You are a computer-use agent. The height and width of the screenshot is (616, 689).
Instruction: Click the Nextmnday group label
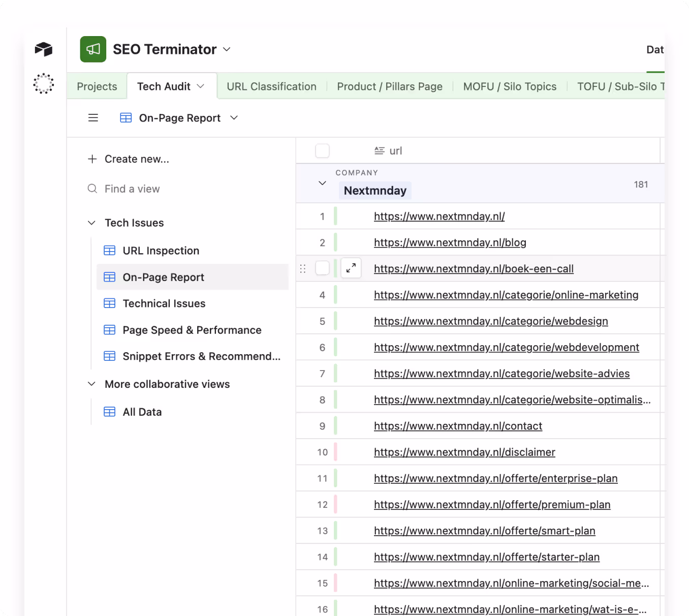(x=375, y=191)
